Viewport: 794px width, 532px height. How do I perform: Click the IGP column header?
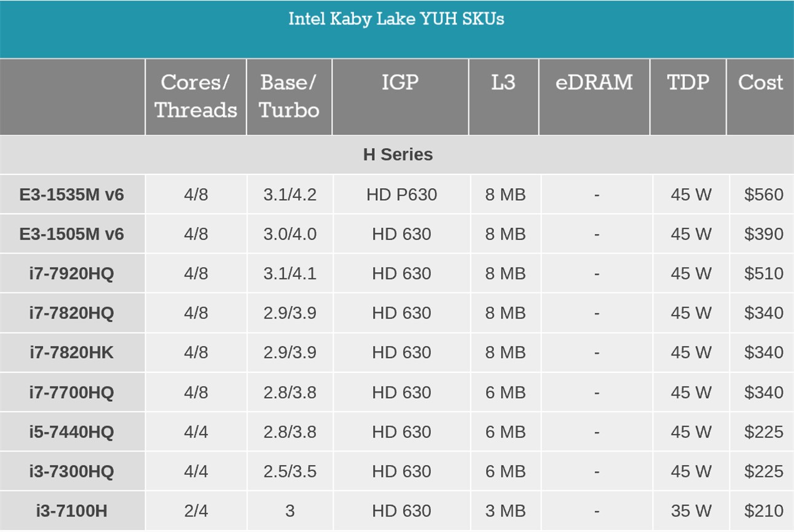(400, 96)
